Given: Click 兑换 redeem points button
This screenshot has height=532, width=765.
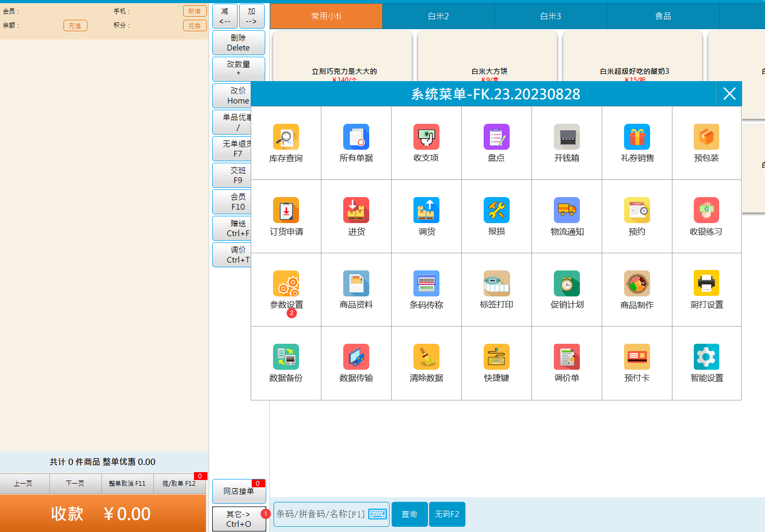Looking at the screenshot, I should click(x=195, y=25).
